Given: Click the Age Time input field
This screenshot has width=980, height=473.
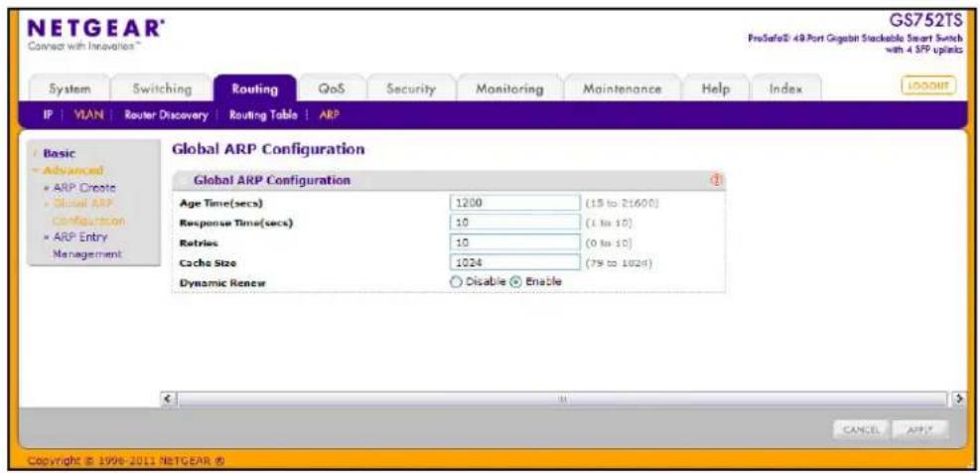Looking at the screenshot, I should click(514, 203).
